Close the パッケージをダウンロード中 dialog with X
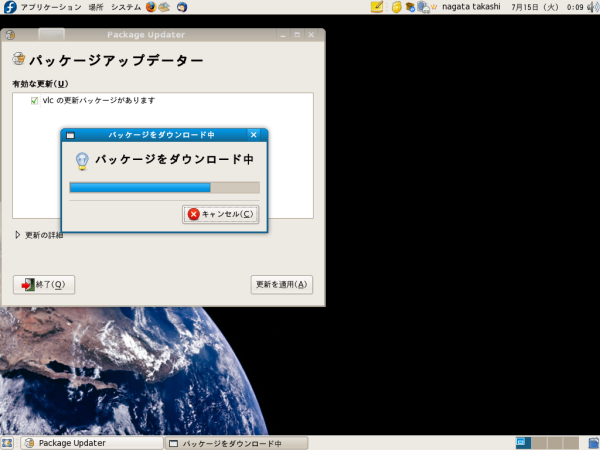 tap(253, 135)
